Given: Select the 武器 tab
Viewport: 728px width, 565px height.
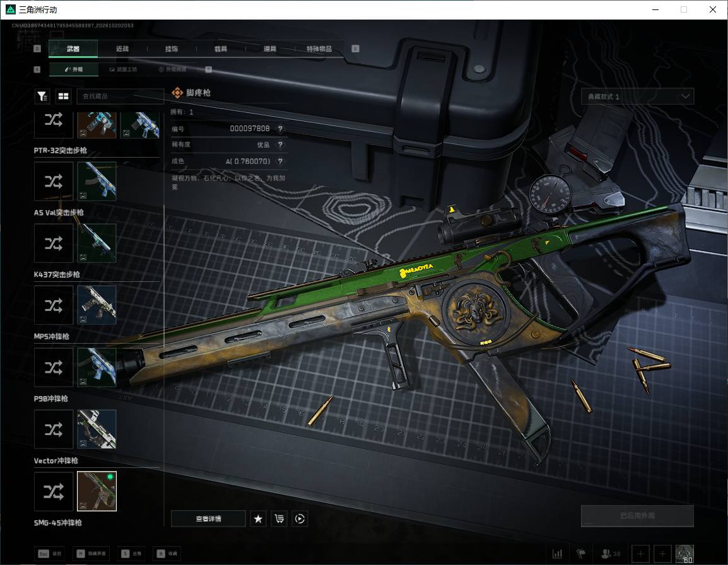Looking at the screenshot, I should tap(73, 49).
